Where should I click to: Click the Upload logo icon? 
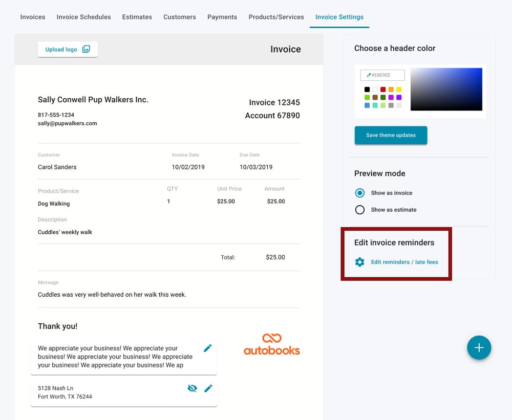pos(86,49)
